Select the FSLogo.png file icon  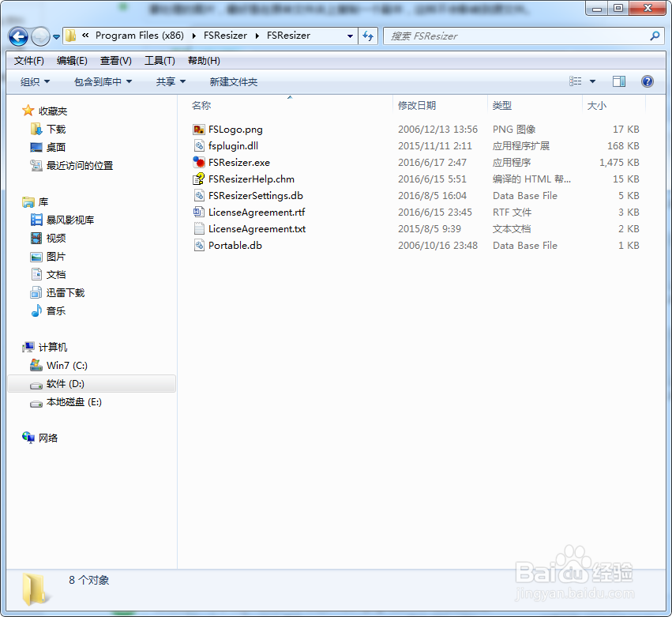[x=199, y=130]
